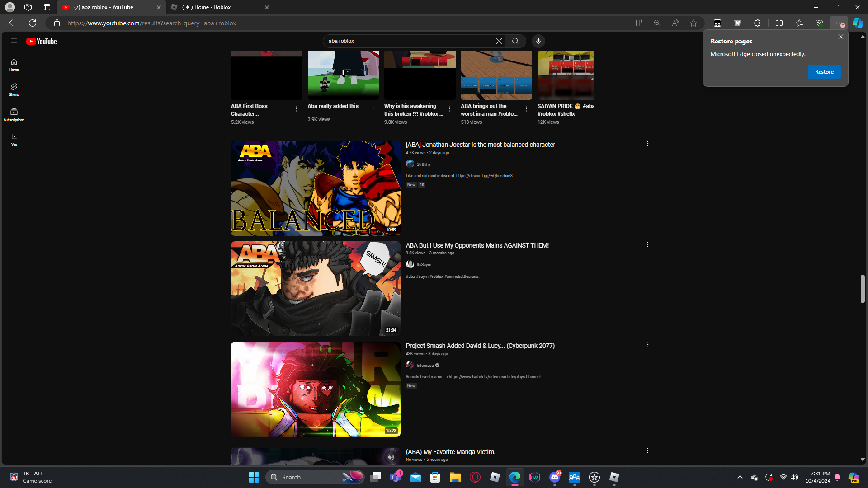
Task: Open Microsoft Store from the taskbar
Action: (435, 477)
